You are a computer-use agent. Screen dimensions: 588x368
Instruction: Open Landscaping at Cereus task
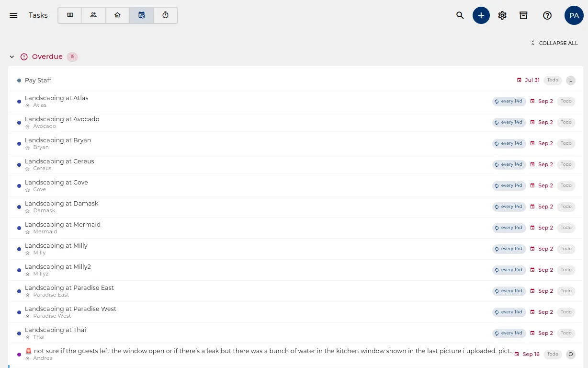[295, 164]
